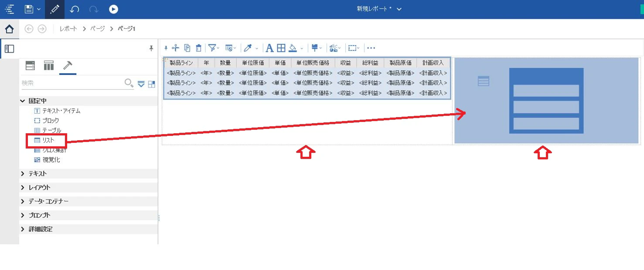Viewport: 644px width, 270px height.
Task: Click the more options ellipsis in toolbar
Action: click(371, 48)
